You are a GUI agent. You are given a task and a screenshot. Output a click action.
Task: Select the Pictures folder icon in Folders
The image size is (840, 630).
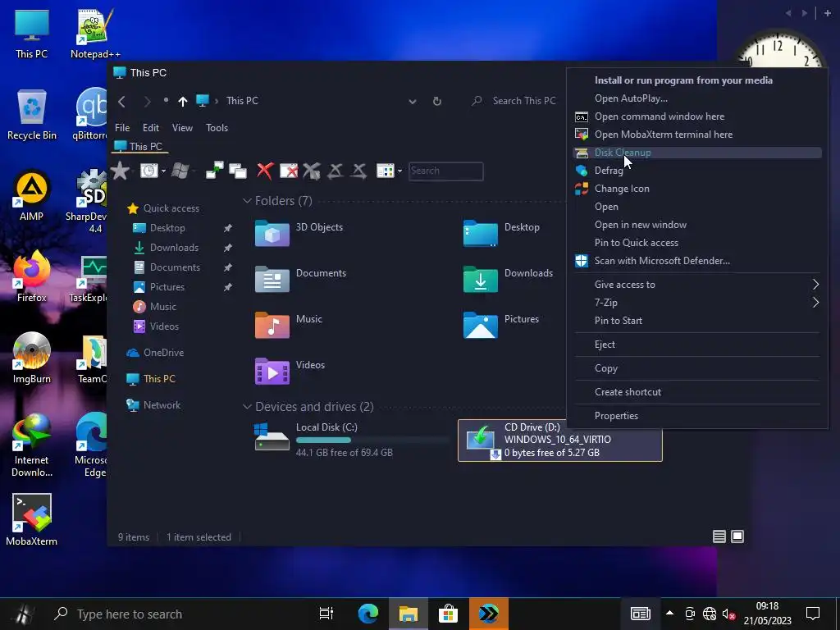[x=481, y=325]
